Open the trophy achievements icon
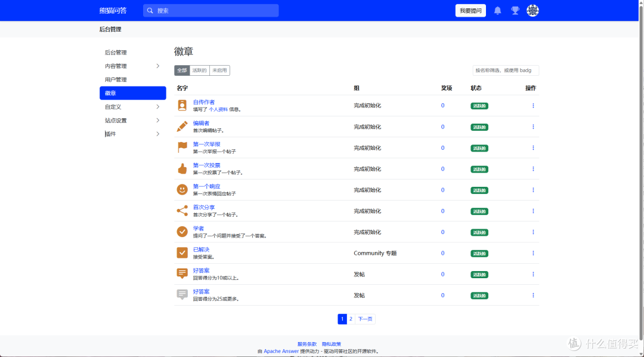Screen dimensions: 644x357 [x=515, y=11]
